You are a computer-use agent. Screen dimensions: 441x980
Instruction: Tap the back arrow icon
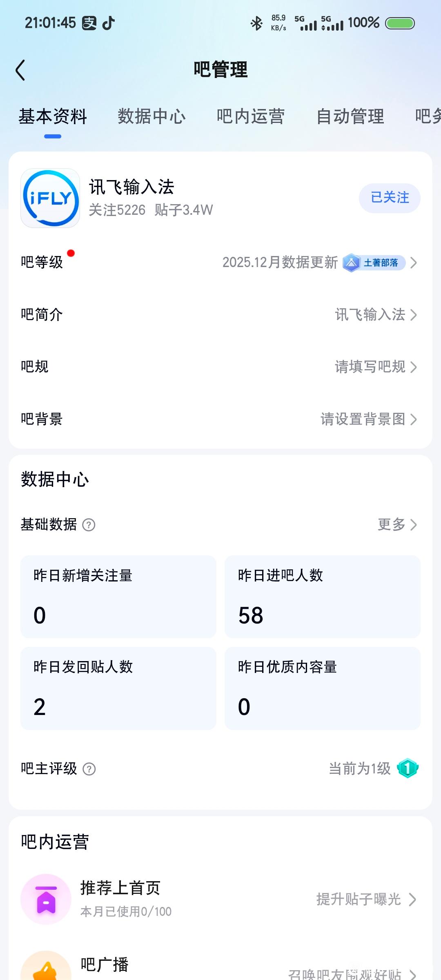[x=20, y=70]
